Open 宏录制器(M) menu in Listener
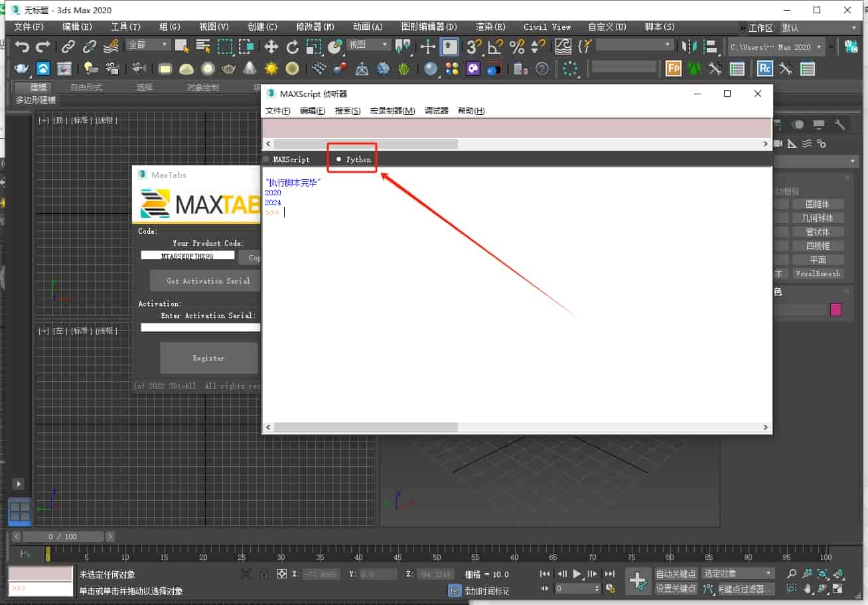The width and height of the screenshot is (868, 605). (x=392, y=111)
